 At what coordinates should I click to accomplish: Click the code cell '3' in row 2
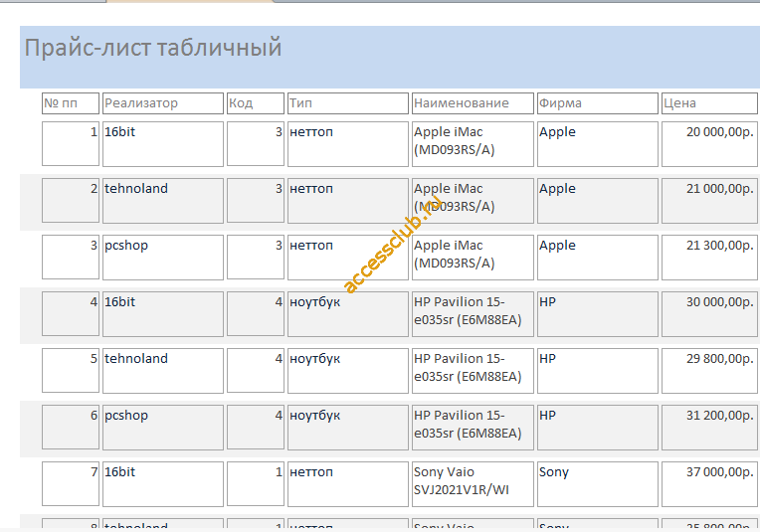coord(256,201)
